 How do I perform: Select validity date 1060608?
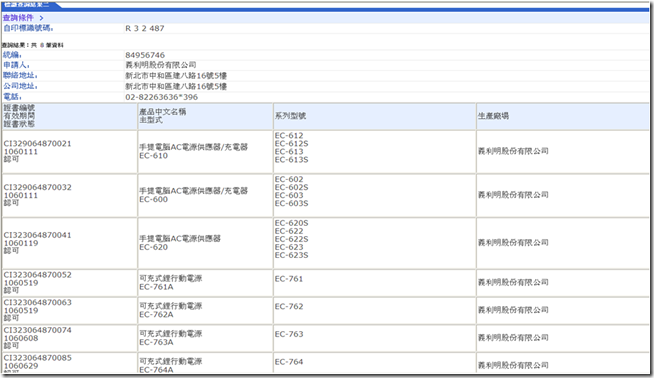point(20,338)
